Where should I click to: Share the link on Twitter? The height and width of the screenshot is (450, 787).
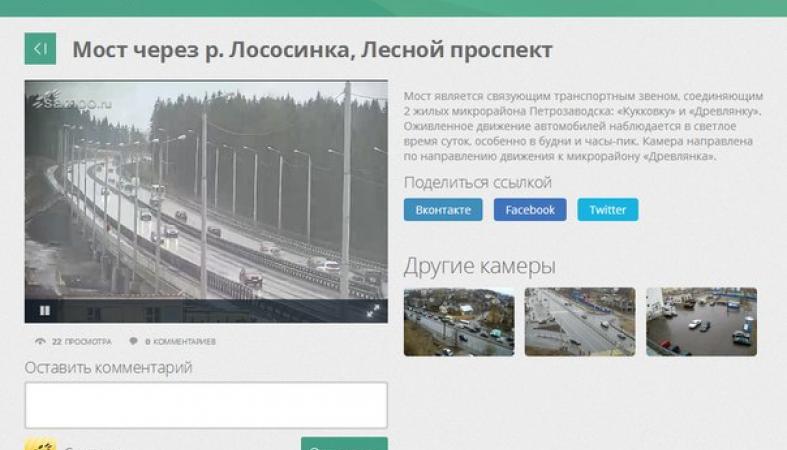pos(608,210)
